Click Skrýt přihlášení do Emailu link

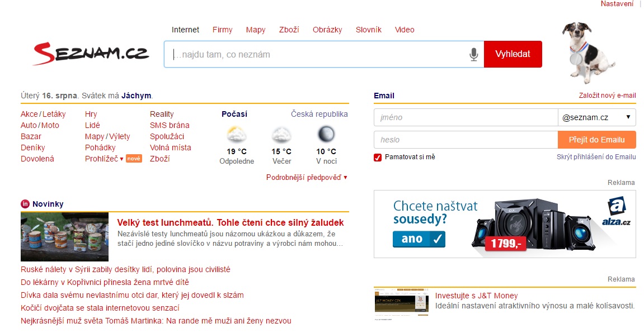point(596,156)
